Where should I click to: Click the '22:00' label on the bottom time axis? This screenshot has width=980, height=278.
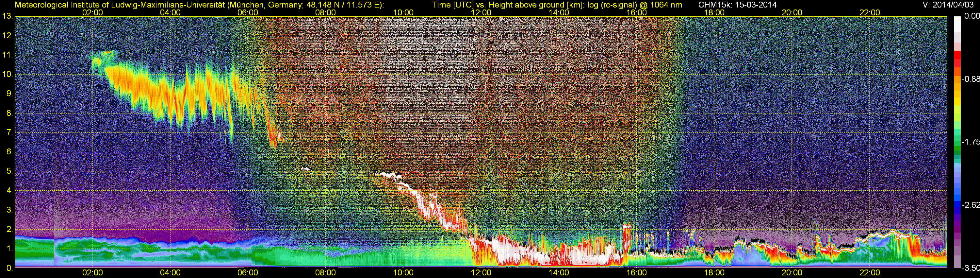870,273
